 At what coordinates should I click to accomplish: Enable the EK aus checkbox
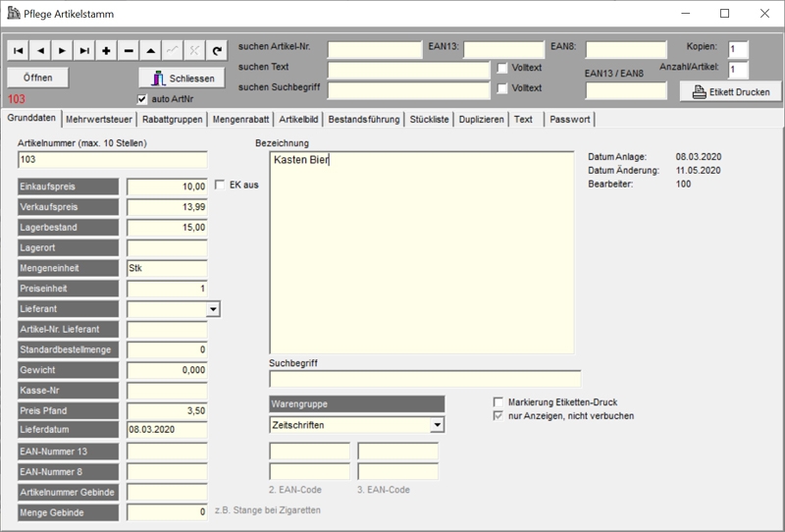[x=220, y=185]
